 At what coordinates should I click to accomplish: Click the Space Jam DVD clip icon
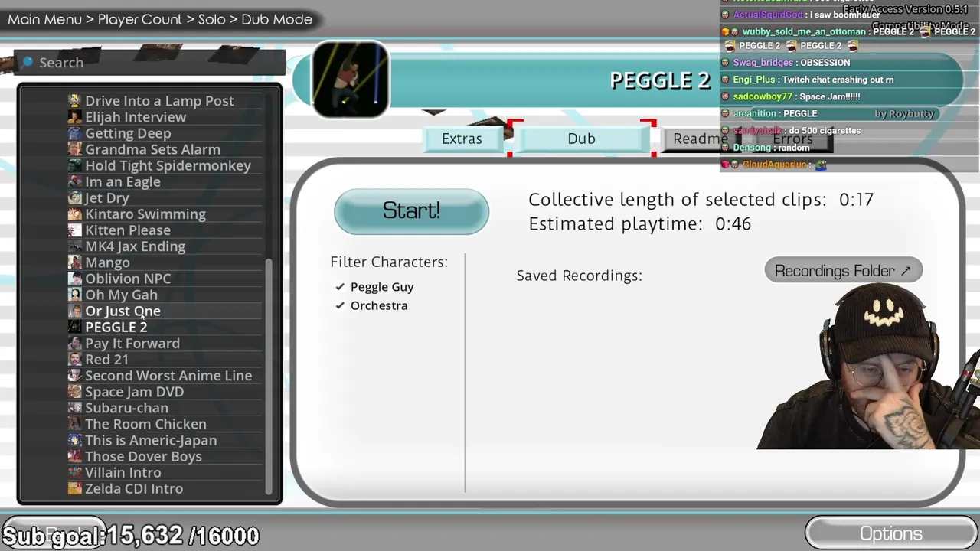coord(74,392)
